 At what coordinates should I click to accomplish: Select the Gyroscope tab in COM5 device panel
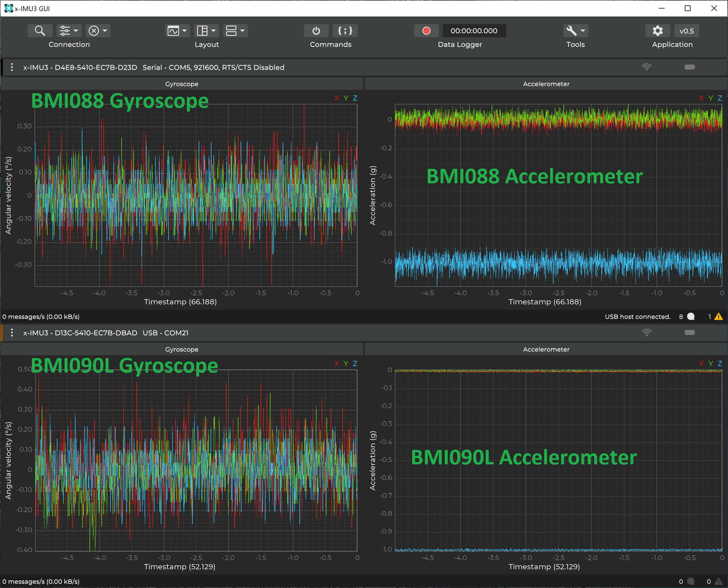point(182,84)
